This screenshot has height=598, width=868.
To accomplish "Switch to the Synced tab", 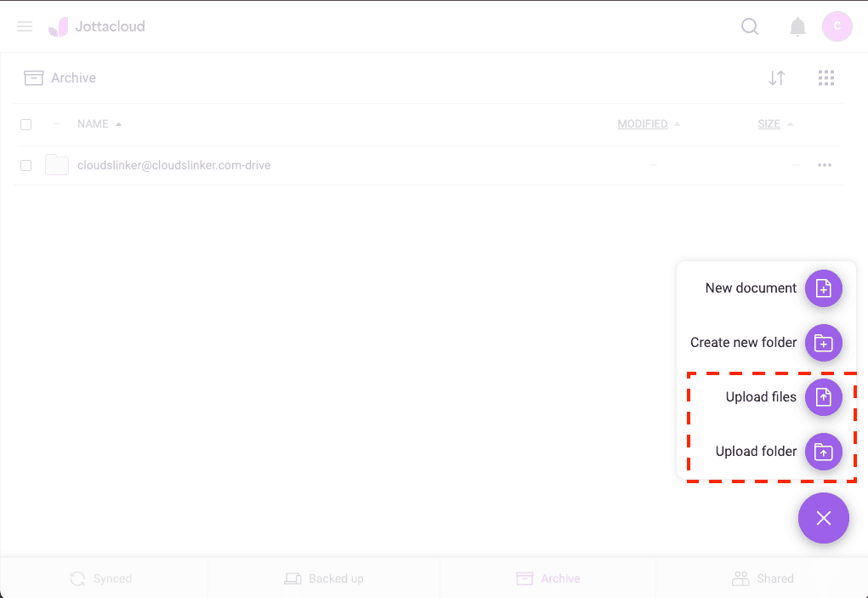I will click(x=101, y=578).
